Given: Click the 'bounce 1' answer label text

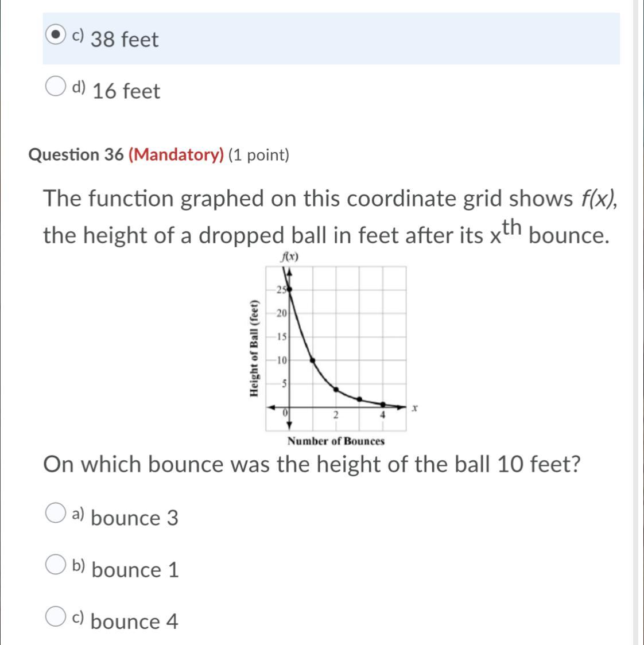Looking at the screenshot, I should (135, 570).
